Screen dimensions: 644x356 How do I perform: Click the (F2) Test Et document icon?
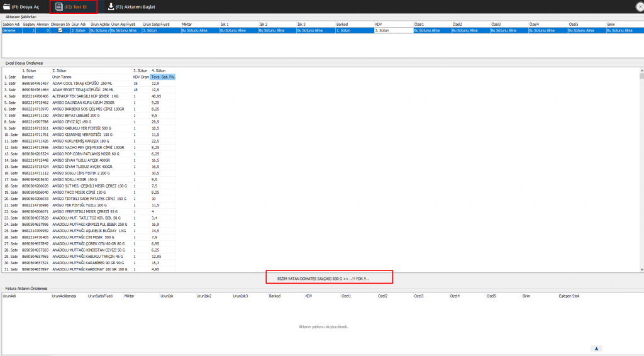pos(59,6)
